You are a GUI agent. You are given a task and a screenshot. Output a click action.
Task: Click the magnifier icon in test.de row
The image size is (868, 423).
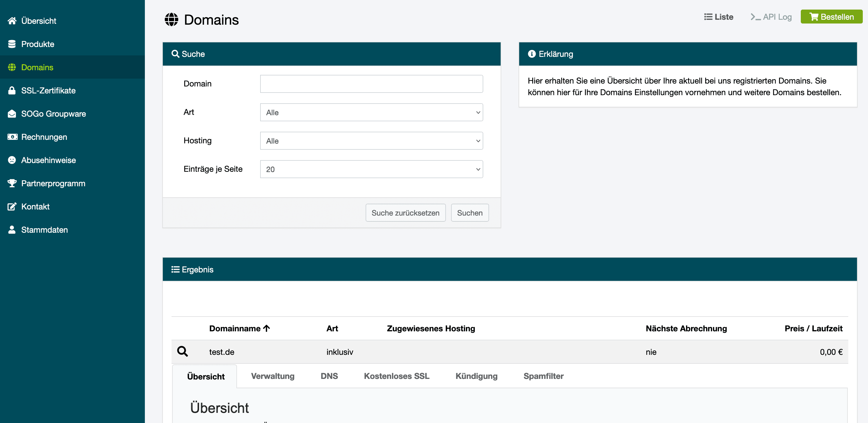coord(182,352)
